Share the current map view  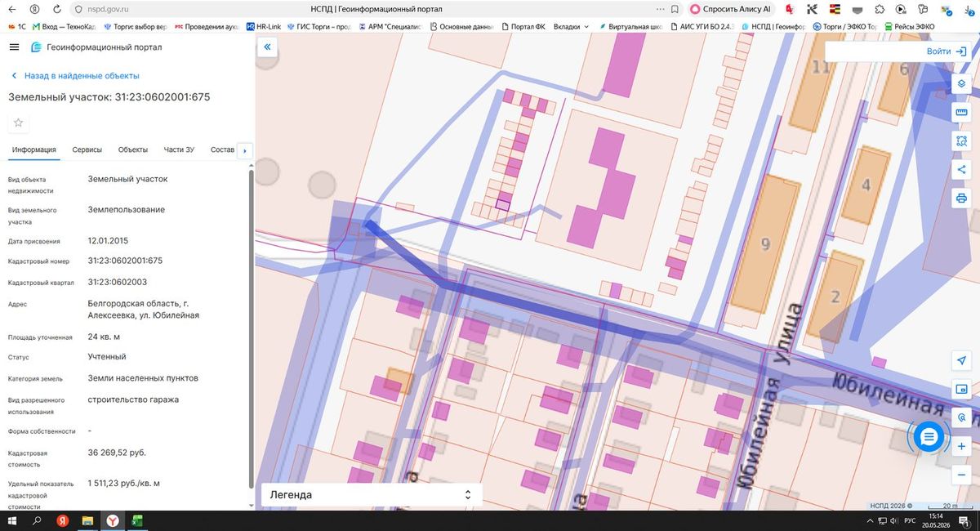click(x=961, y=170)
